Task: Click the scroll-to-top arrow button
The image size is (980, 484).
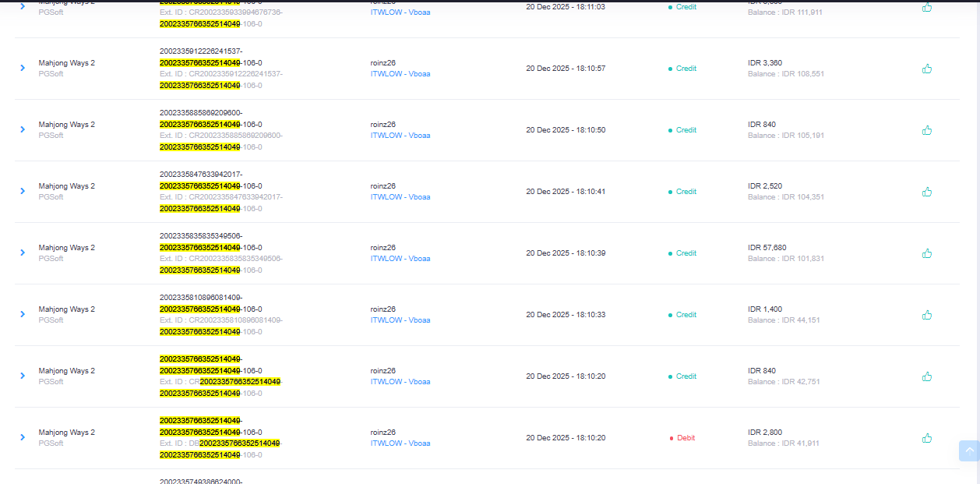Action: coord(969,450)
